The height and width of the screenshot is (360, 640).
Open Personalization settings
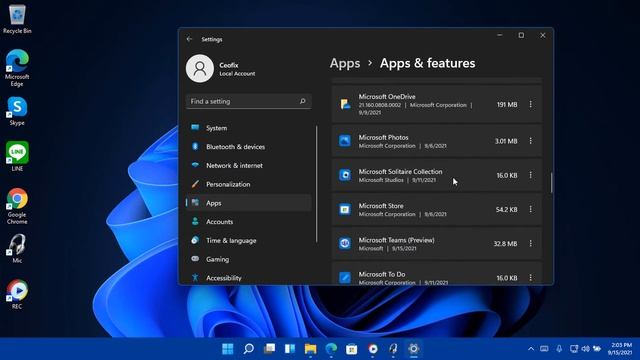pos(249,184)
